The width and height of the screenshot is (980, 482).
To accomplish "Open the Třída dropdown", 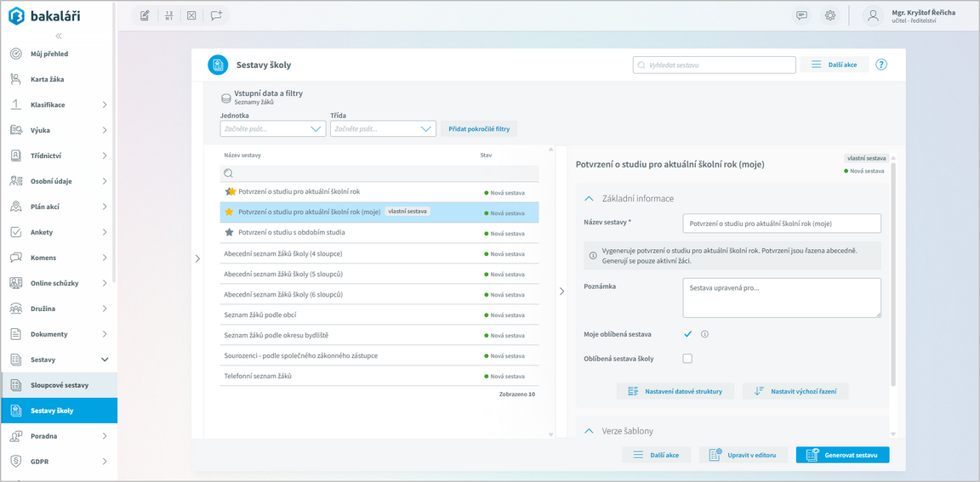I will (383, 129).
